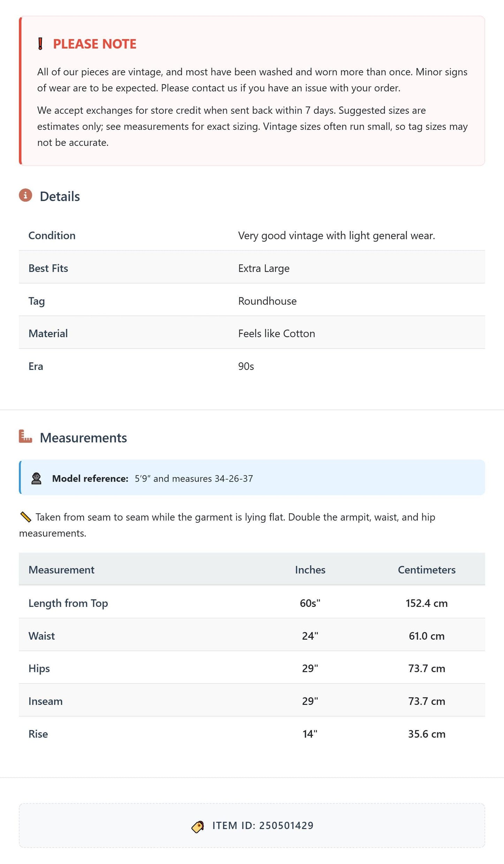Click the info icon beside Details
Image resolution: width=504 pixels, height=864 pixels.
pos(25,195)
